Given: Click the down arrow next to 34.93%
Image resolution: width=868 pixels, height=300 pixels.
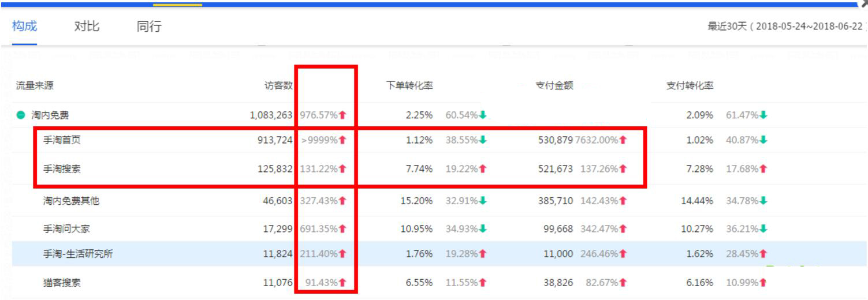Looking at the screenshot, I should pyautogui.click(x=483, y=228).
